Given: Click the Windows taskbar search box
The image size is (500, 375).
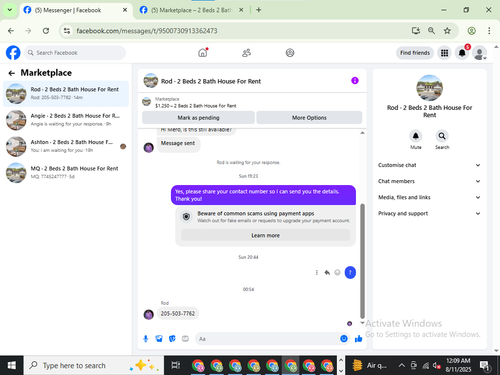Looking at the screenshot, I should [94, 366].
